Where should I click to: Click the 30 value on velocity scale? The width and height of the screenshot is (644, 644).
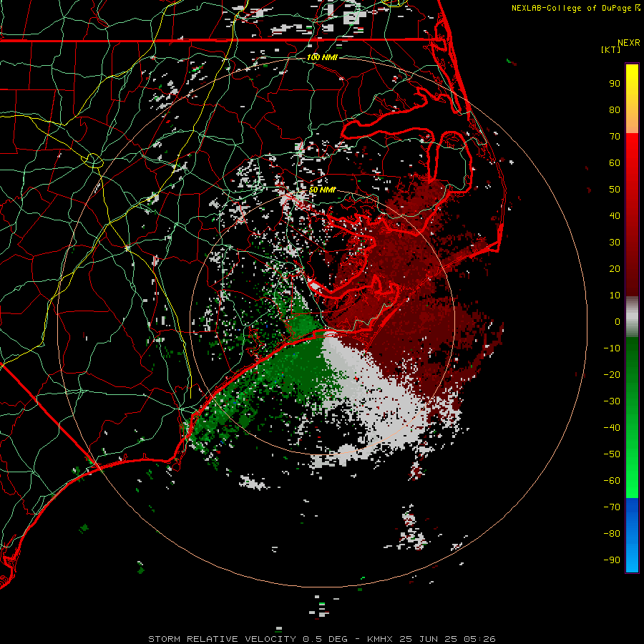coord(615,243)
